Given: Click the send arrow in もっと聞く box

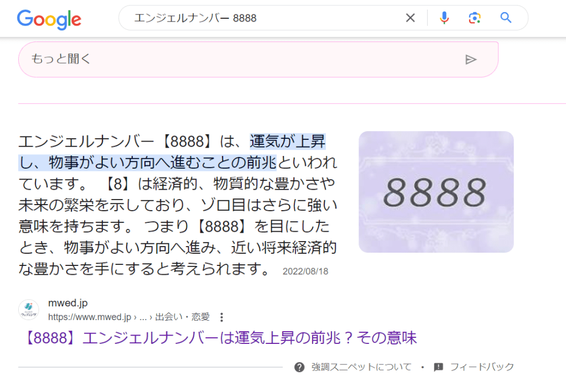Looking at the screenshot, I should click(471, 60).
